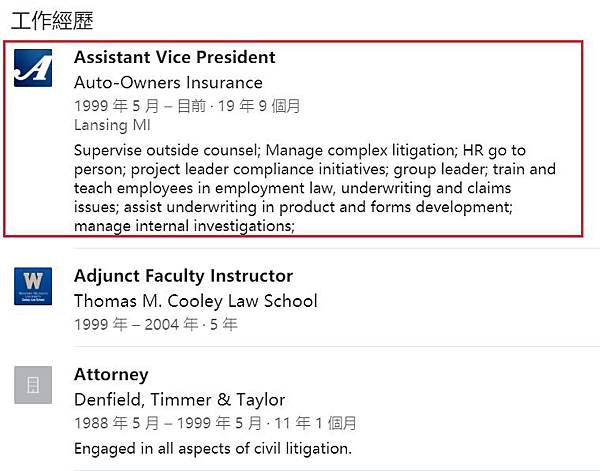Select the 1999 年 5 月 – 目前 date range
Image resolution: width=600 pixels, height=471 pixels.
140,106
